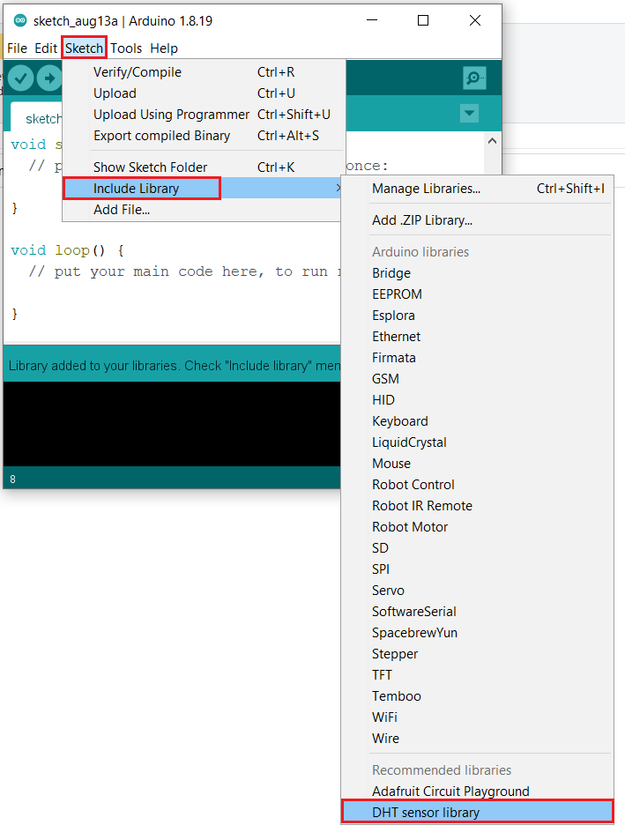Image resolution: width=625 pixels, height=840 pixels.
Task: Include the TFT library
Action: 477,675
